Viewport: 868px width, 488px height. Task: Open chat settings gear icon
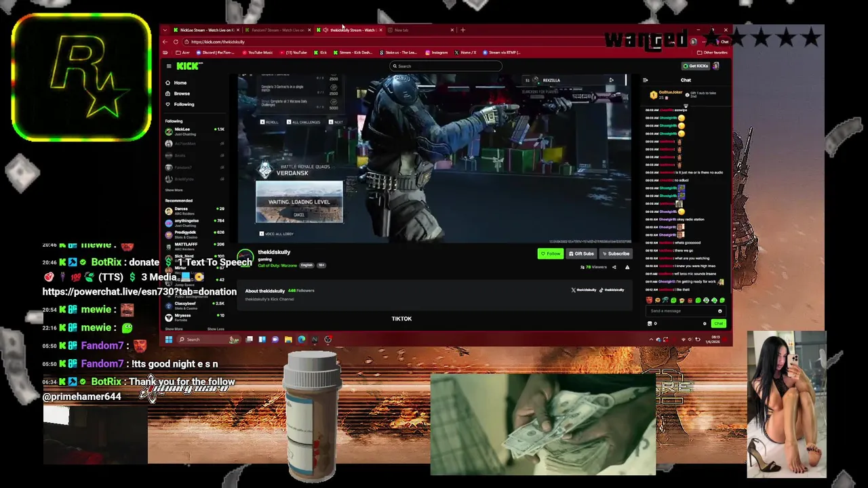click(x=705, y=323)
